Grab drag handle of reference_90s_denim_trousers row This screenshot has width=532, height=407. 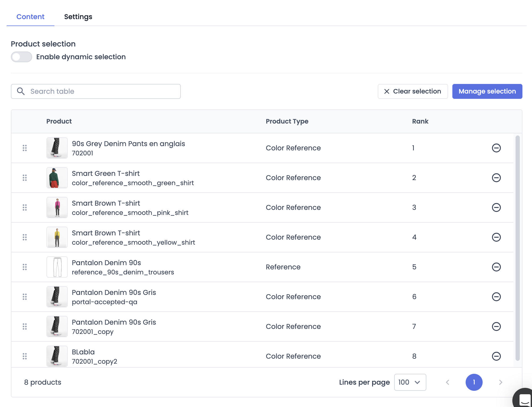(25, 267)
